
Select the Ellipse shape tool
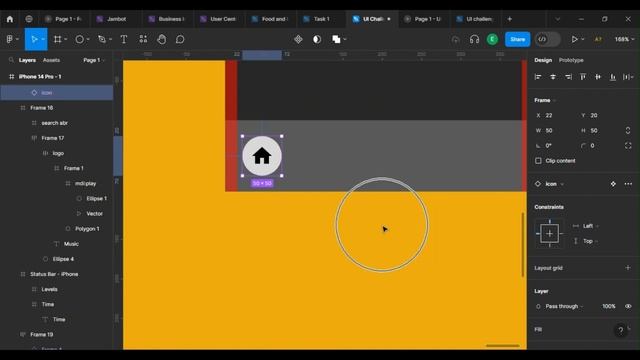[x=80, y=39]
